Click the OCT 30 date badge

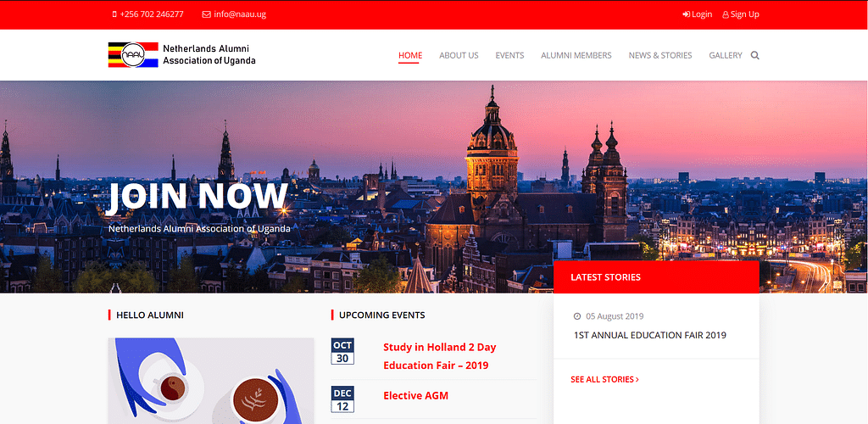point(342,352)
